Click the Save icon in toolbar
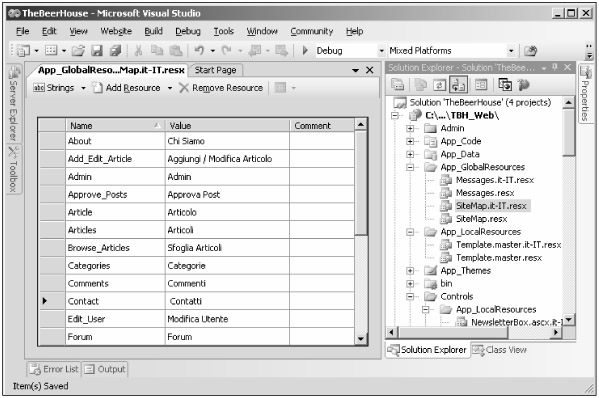599x398 pixels. point(97,50)
